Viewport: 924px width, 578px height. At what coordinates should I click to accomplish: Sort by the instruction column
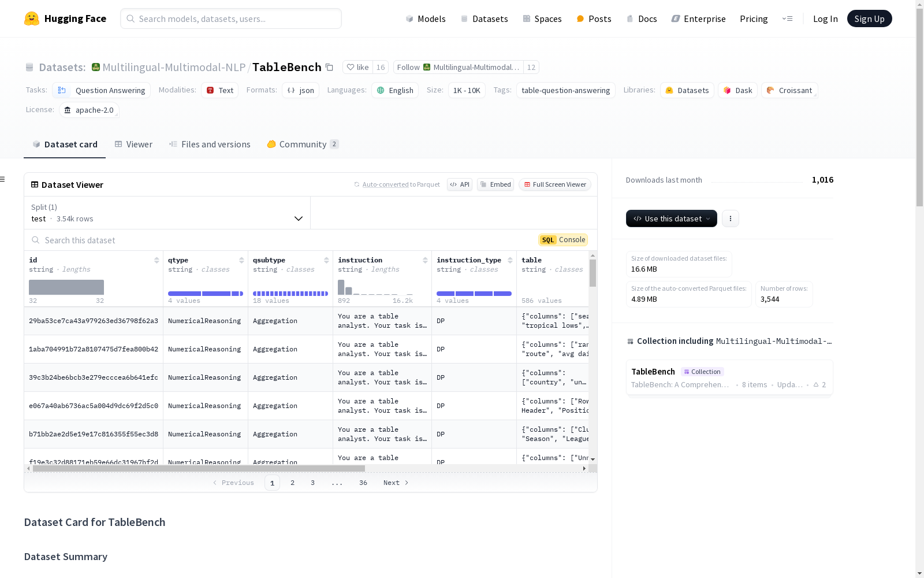coord(425,260)
